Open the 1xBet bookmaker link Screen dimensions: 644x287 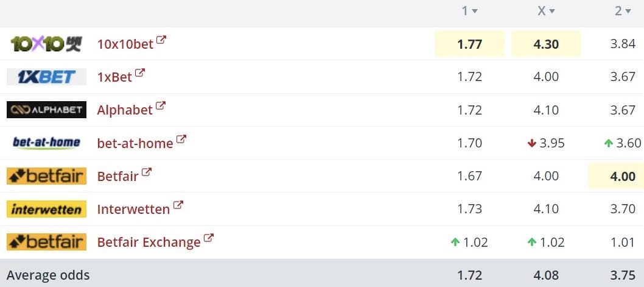[x=114, y=77]
